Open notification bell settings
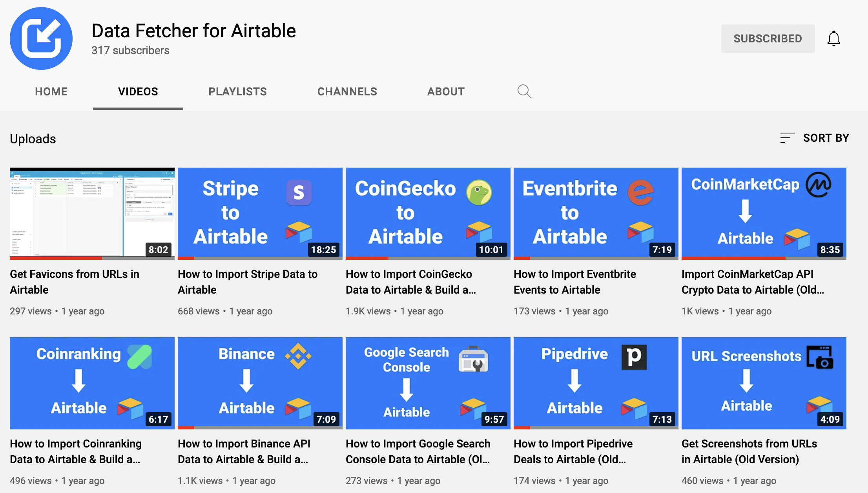This screenshot has width=868, height=493. point(833,38)
